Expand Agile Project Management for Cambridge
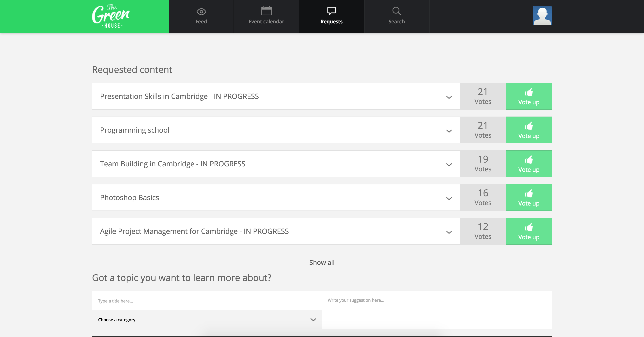Screen dimensions: 644x337 (x=449, y=232)
